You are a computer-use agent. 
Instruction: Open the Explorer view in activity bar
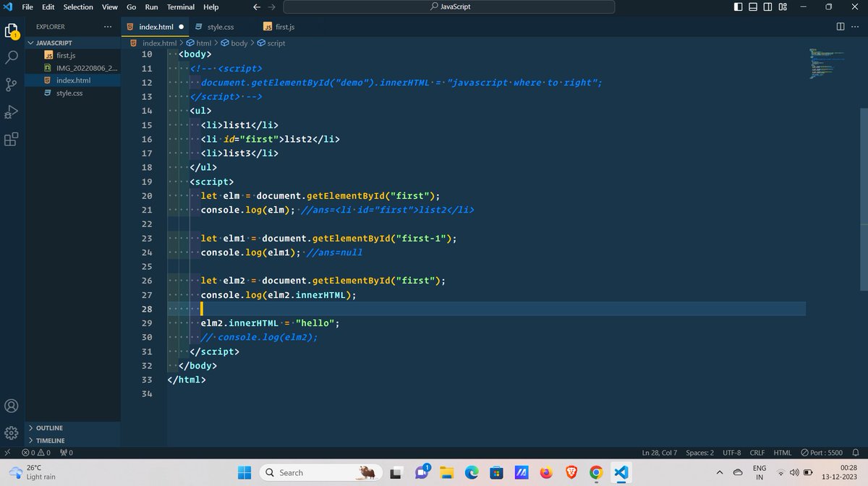(x=12, y=32)
